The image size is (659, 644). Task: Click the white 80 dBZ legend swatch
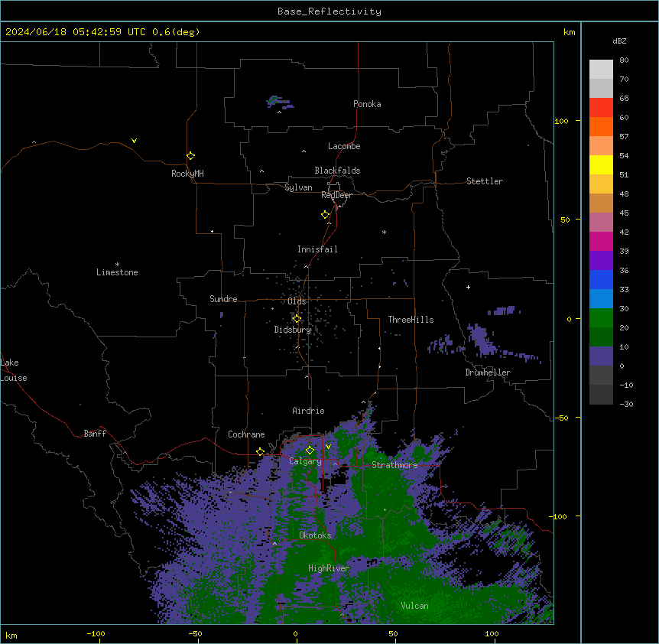(601, 70)
